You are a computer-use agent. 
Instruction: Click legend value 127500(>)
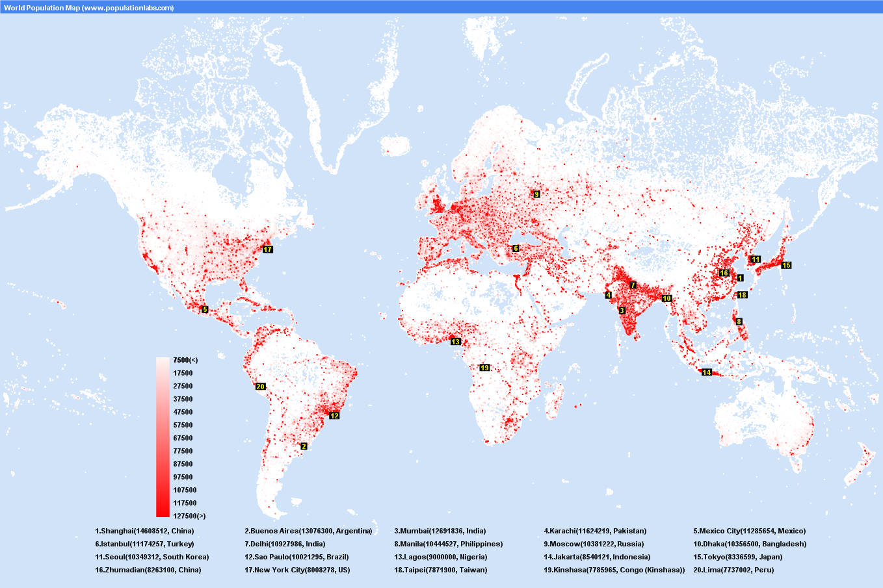coord(189,516)
